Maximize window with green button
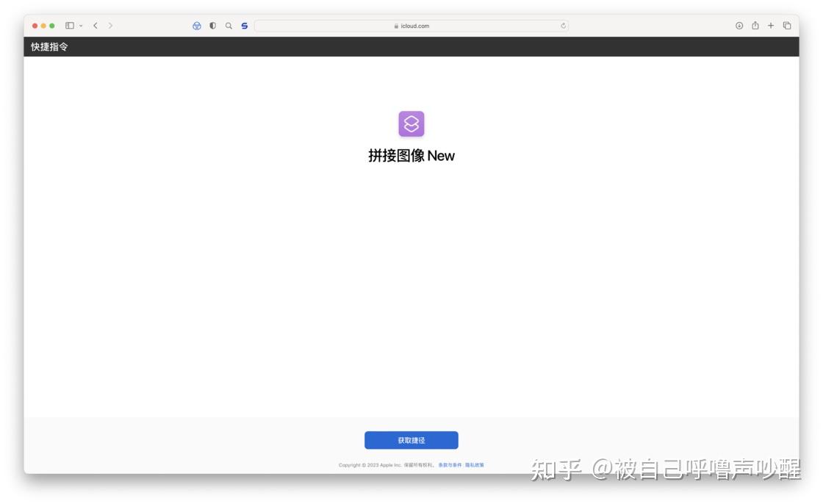 pyautogui.click(x=52, y=26)
